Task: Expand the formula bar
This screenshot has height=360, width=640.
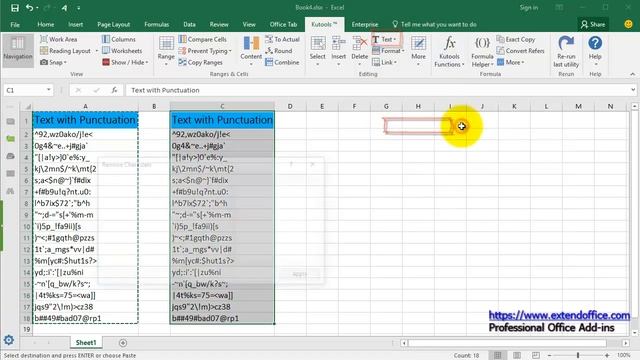Action: (633, 90)
